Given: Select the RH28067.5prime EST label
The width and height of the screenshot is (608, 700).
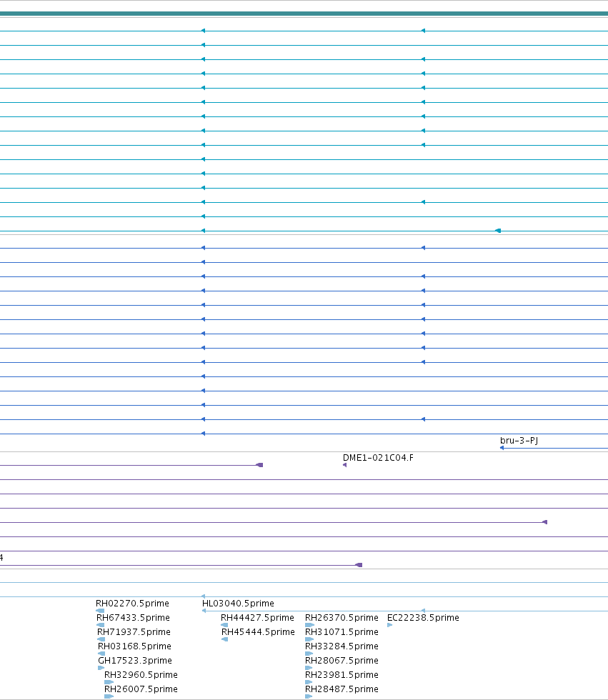Looking at the screenshot, I should pyautogui.click(x=342, y=661).
